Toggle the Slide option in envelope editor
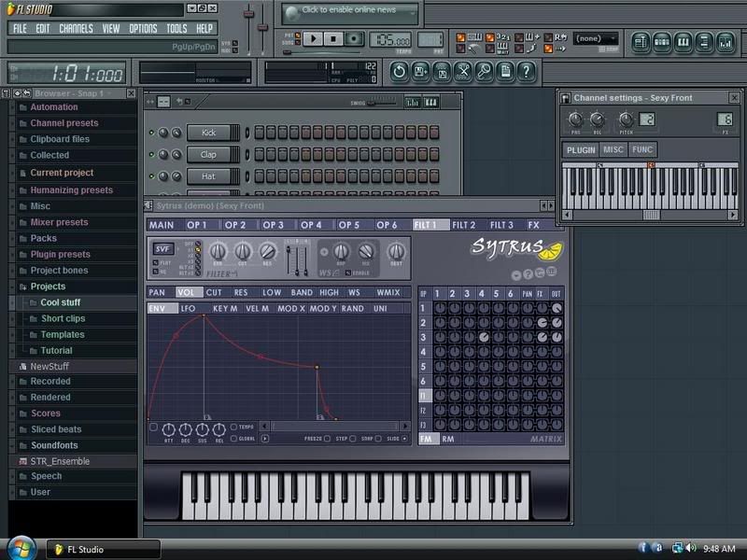This screenshot has width=747, height=560. point(404,439)
